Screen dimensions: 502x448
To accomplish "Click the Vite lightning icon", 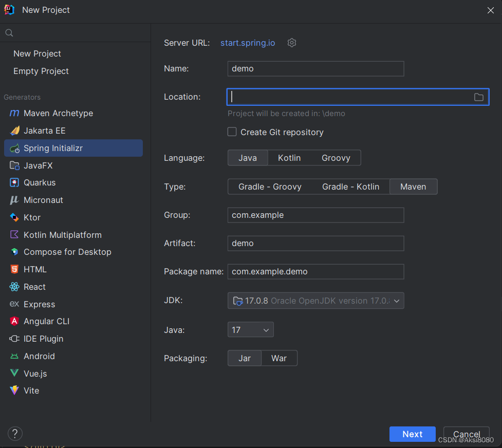I will point(14,390).
